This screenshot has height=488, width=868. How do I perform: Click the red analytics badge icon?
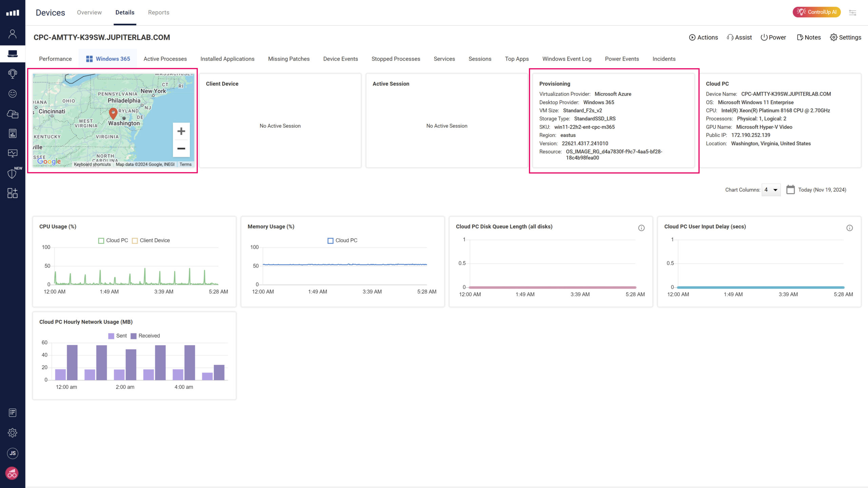pos(12,473)
